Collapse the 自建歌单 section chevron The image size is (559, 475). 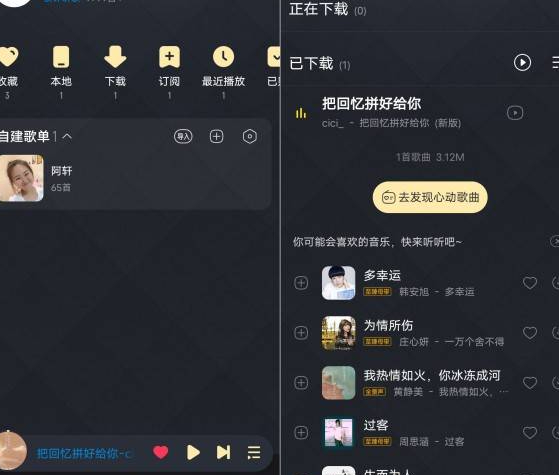click(x=67, y=136)
